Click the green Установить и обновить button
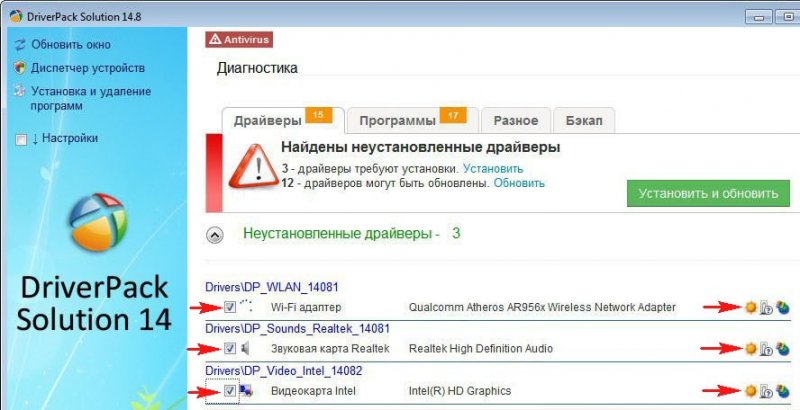This screenshot has height=410, width=800. pos(708,193)
